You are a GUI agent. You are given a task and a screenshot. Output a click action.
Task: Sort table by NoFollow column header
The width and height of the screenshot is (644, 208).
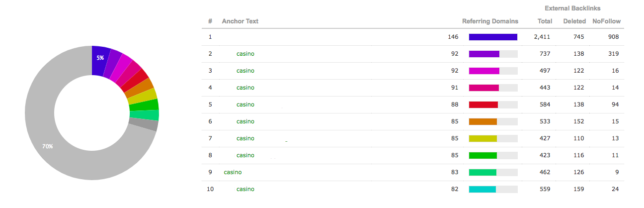tap(606, 21)
